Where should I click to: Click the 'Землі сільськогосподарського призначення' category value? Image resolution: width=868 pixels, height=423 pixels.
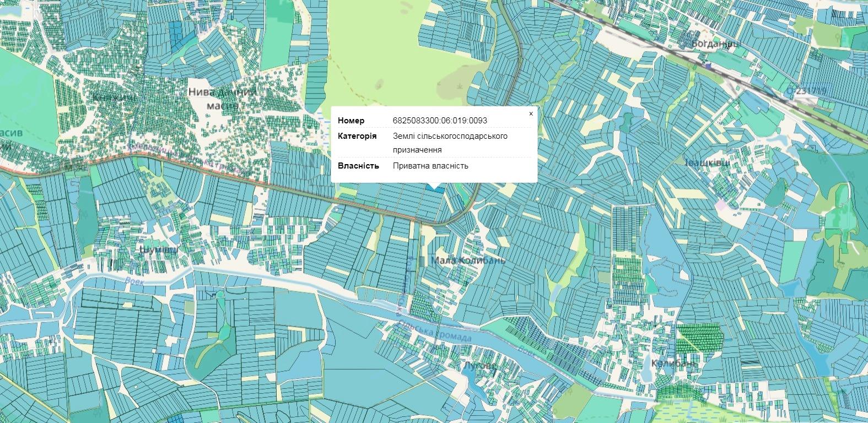pyautogui.click(x=450, y=143)
